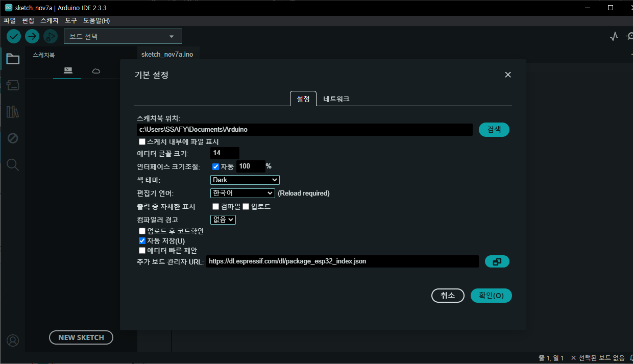Image resolution: width=633 pixels, height=364 pixels.
Task: Show local sketches via the computer icon
Action: tap(67, 70)
